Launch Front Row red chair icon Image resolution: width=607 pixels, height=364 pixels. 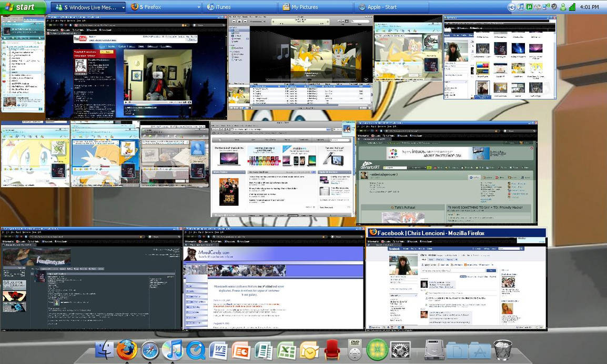[x=332, y=350]
